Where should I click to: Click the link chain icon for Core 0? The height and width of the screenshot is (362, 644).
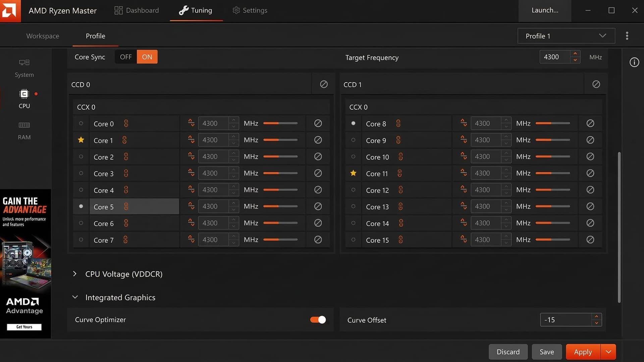pyautogui.click(x=126, y=123)
